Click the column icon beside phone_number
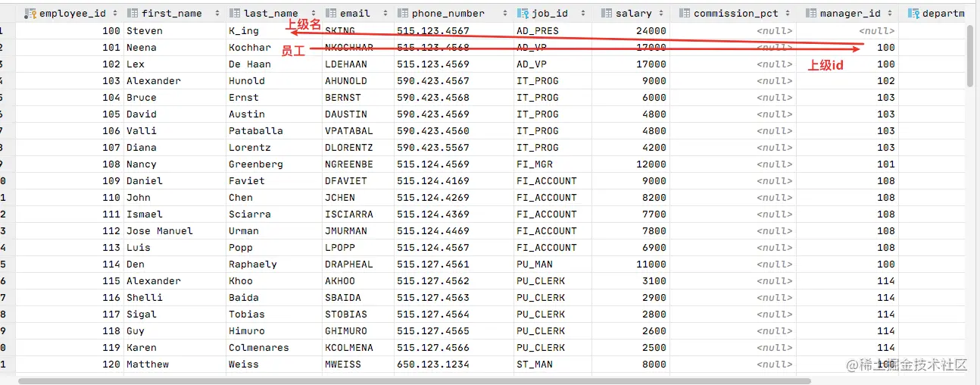Viewport: 980px width, 385px height. (403, 13)
